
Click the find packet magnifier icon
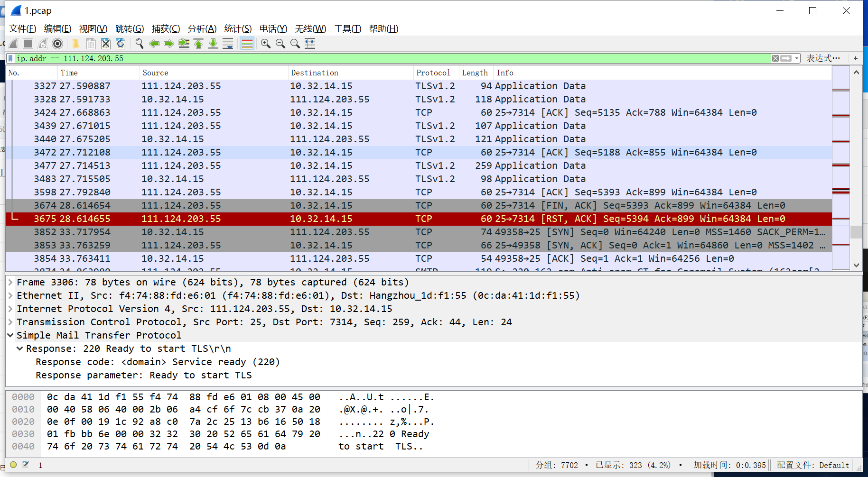tap(139, 44)
